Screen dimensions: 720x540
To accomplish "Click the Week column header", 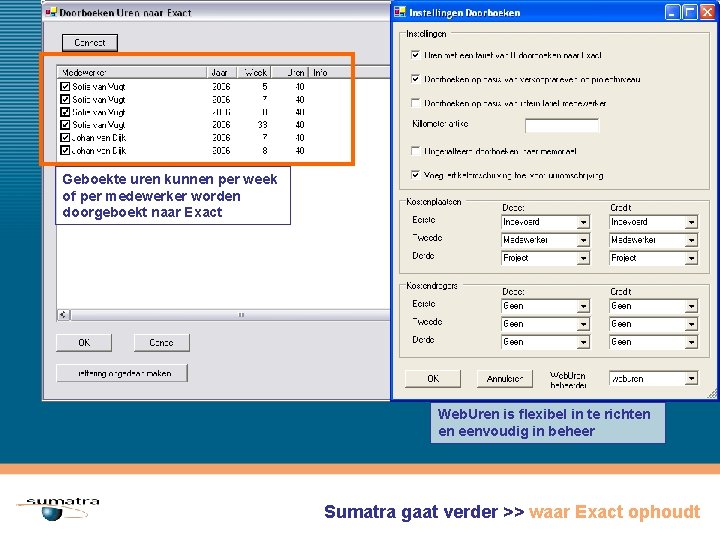I will (254, 72).
